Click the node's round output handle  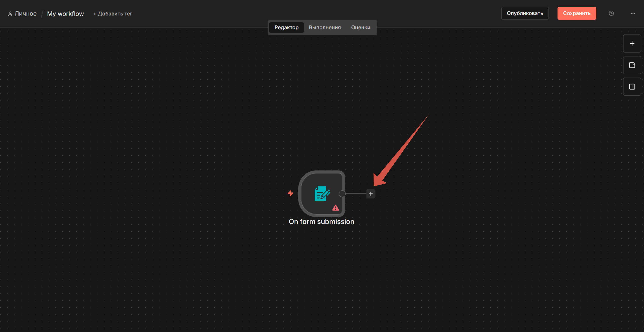point(342,194)
